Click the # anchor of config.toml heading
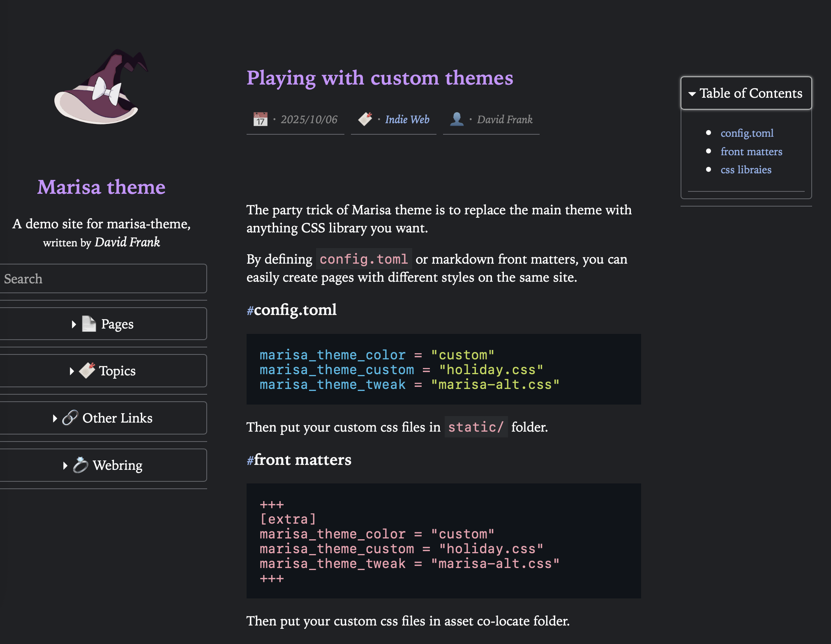This screenshot has height=644, width=831. coord(250,310)
